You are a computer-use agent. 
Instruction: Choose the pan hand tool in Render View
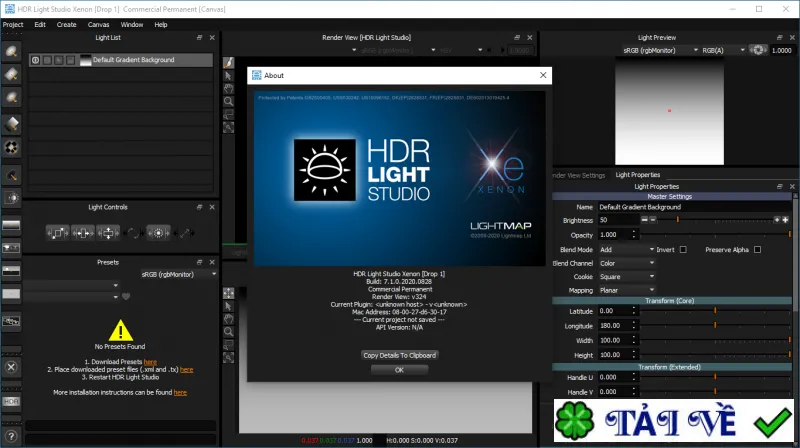click(x=229, y=88)
